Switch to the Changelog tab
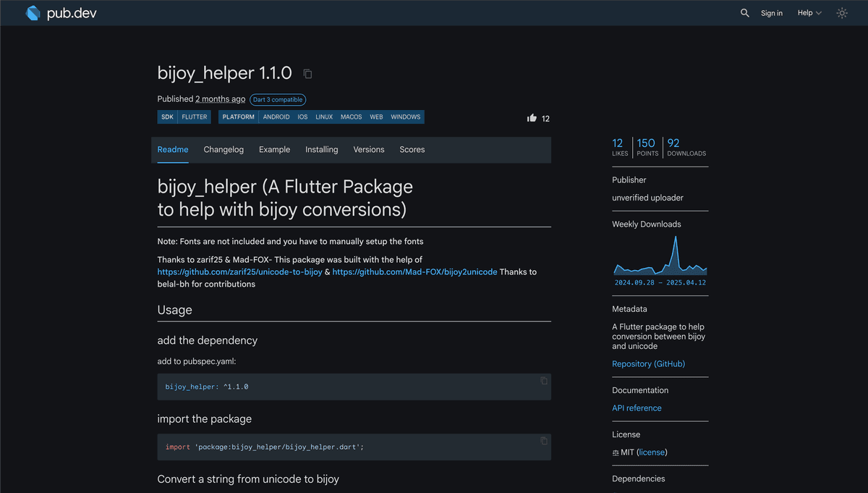 point(224,149)
